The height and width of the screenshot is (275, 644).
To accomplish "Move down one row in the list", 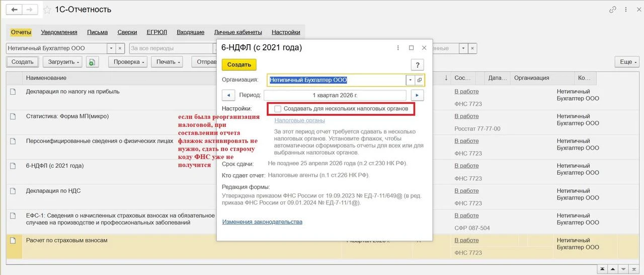I will click(624, 269).
